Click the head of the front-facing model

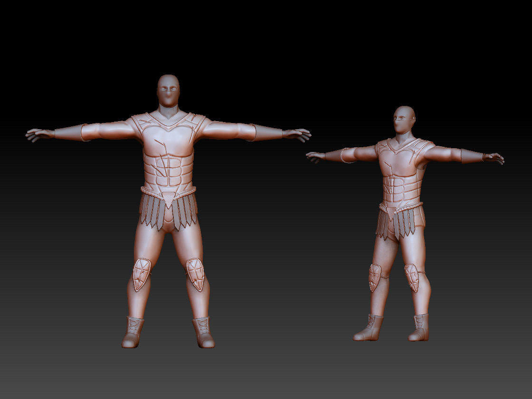[x=168, y=91]
